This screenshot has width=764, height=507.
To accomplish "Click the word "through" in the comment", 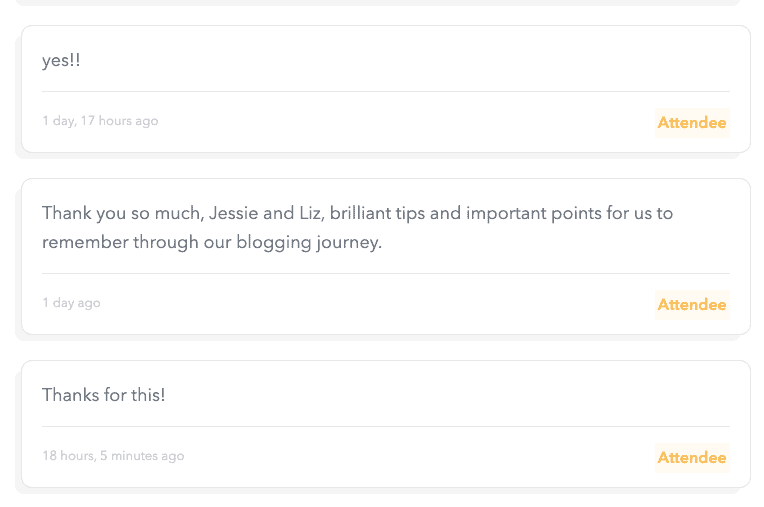I will coord(166,242).
